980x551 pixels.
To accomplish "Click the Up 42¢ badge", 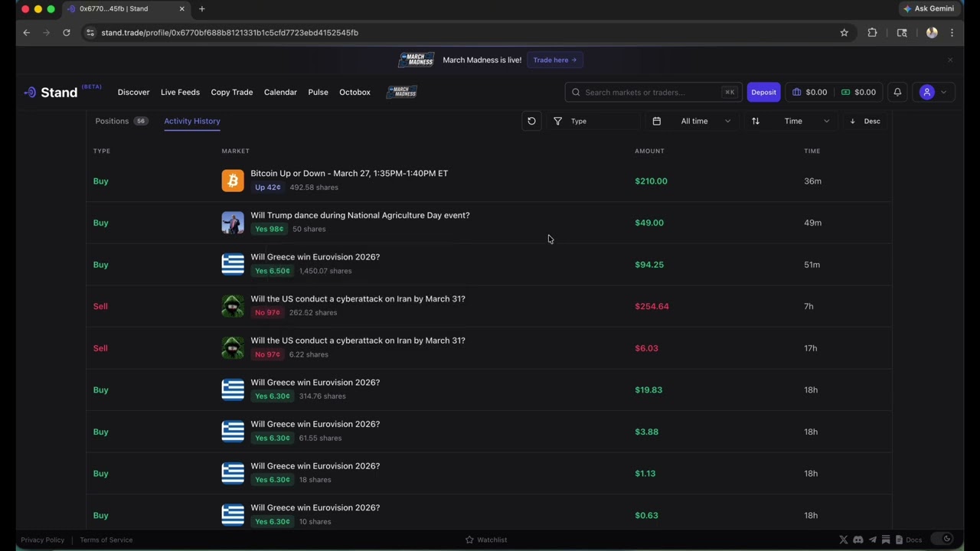I will coord(267,187).
